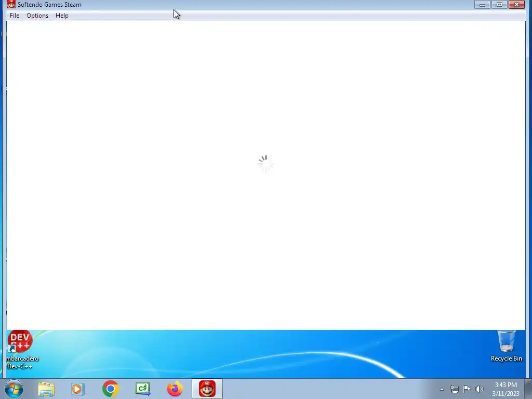Open Windows Media Player from taskbar
The height and width of the screenshot is (399, 532).
click(78, 389)
